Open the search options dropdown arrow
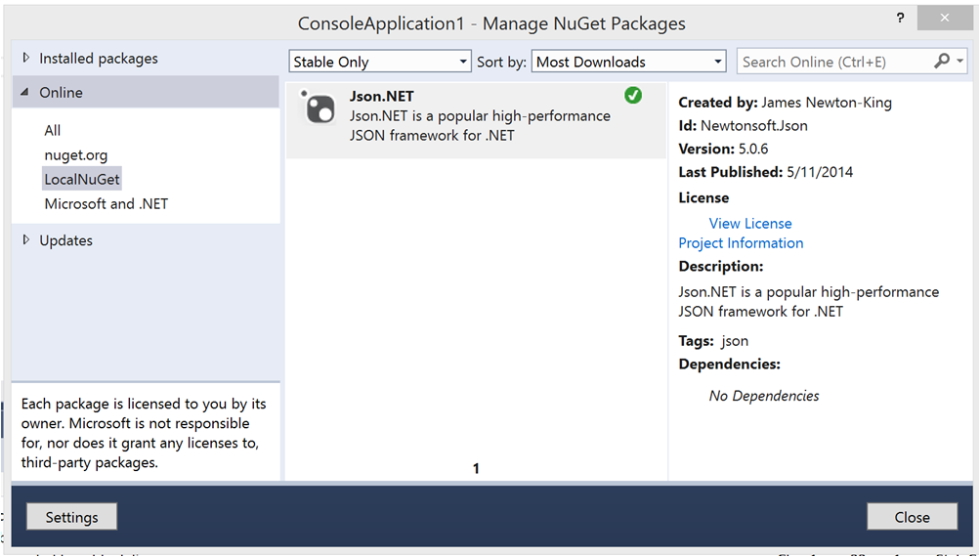Image resolution: width=980 pixels, height=557 pixels. (x=959, y=62)
